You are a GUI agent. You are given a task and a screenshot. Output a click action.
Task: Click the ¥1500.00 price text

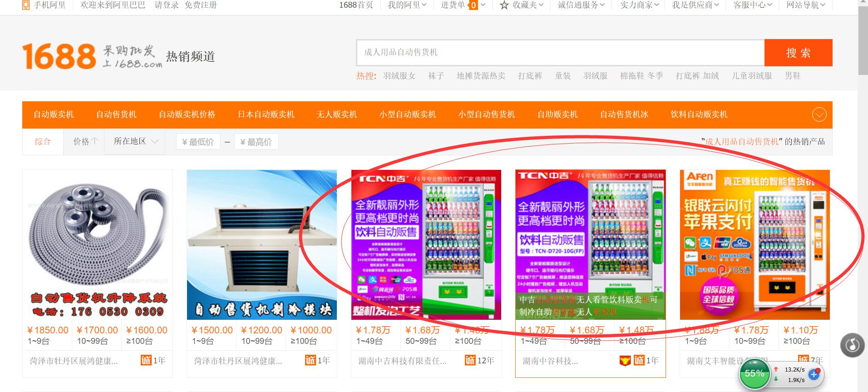[212, 330]
